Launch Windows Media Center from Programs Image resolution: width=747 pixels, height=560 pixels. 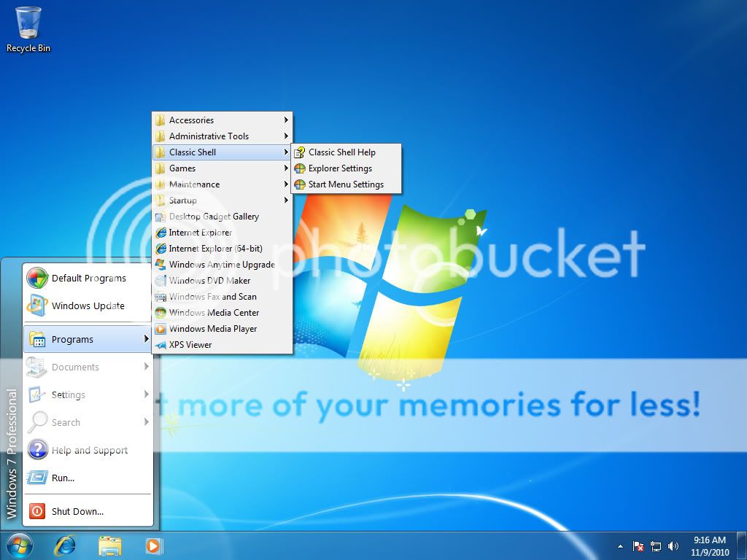pyautogui.click(x=214, y=313)
